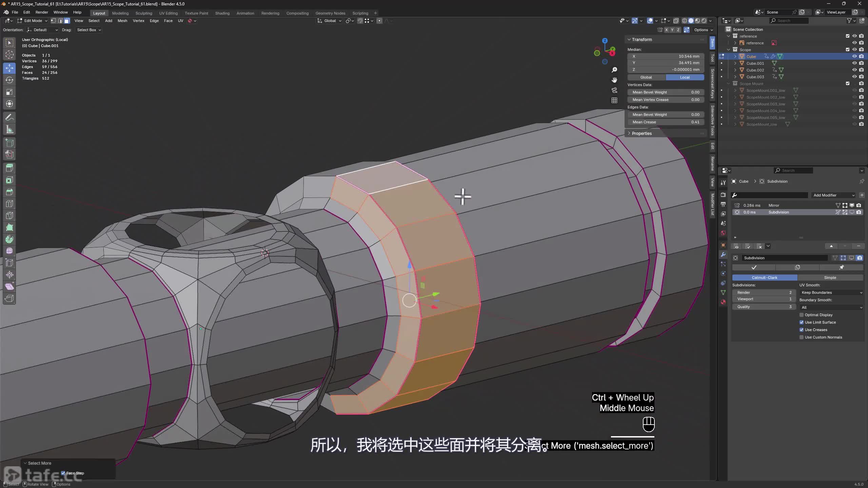The height and width of the screenshot is (488, 868).
Task: Hide the Cube object in outliner
Action: coord(854,56)
